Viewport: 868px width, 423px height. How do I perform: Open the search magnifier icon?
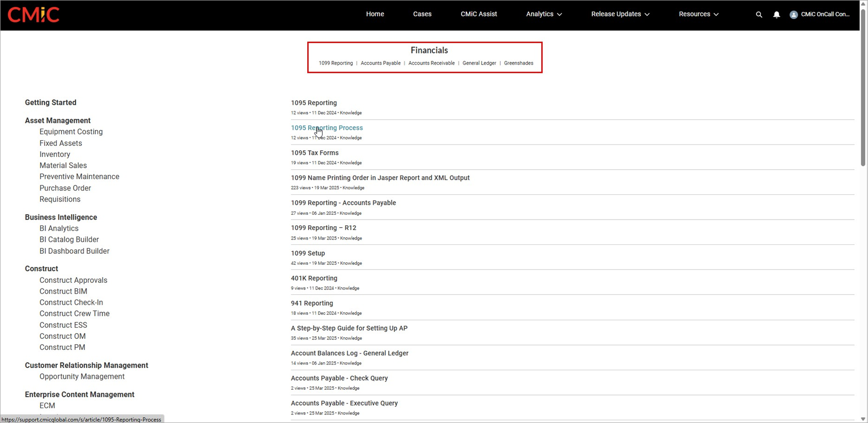pyautogui.click(x=759, y=15)
